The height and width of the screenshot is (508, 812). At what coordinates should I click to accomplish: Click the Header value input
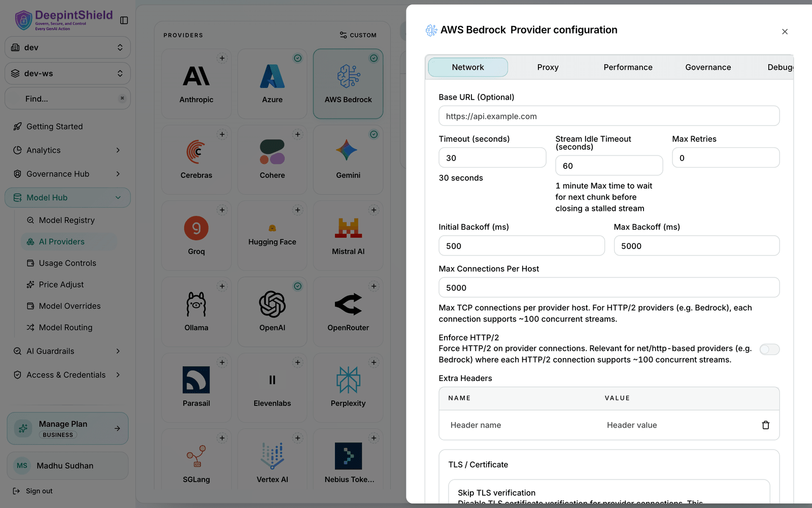coord(678,425)
